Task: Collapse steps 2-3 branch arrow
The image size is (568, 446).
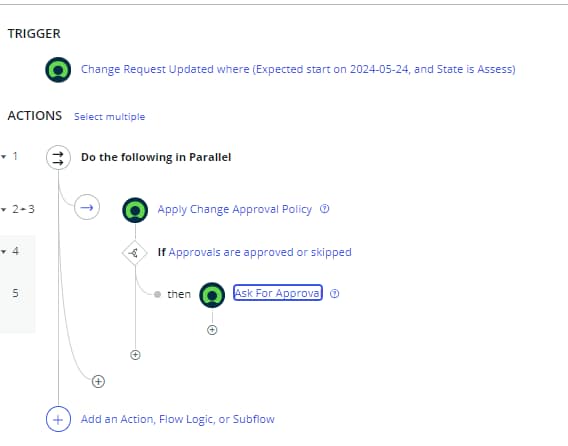Action: 4,209
